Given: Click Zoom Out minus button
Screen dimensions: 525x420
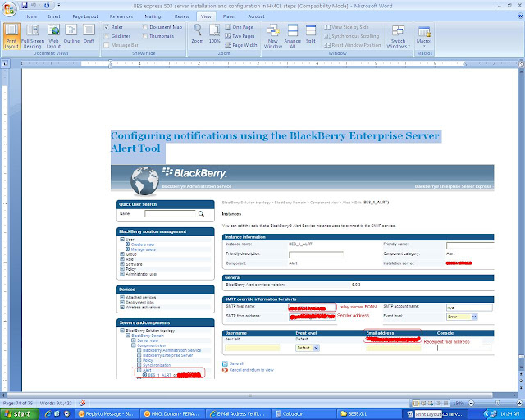Looking at the screenshot, I should point(472,404).
